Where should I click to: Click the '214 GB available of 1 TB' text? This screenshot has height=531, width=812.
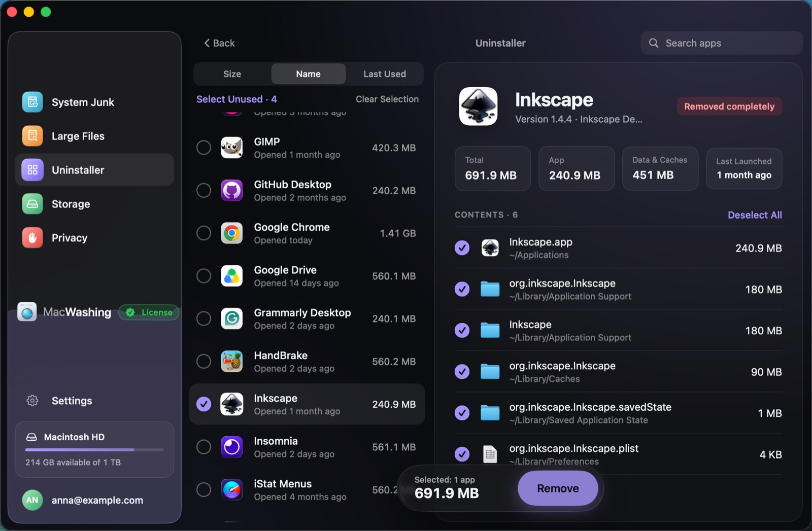pyautogui.click(x=73, y=463)
